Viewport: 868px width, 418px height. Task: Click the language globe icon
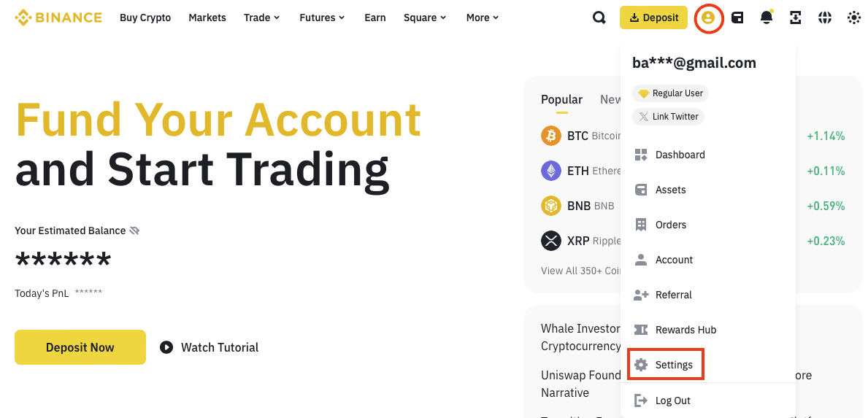[825, 18]
